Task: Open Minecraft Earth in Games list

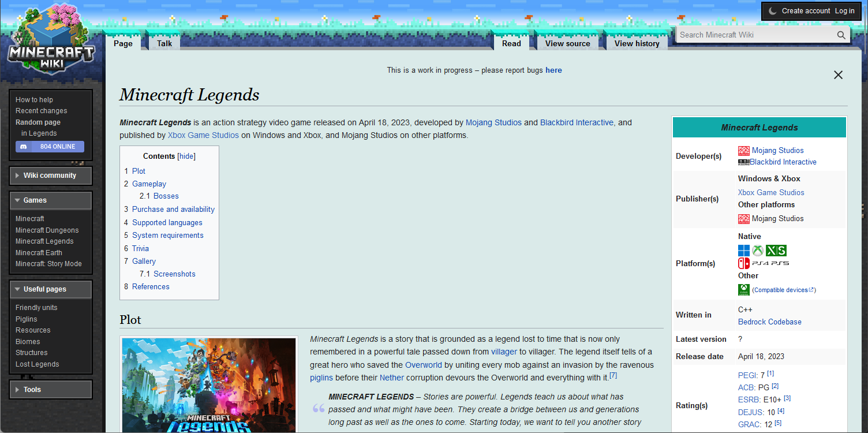Action: [39, 253]
